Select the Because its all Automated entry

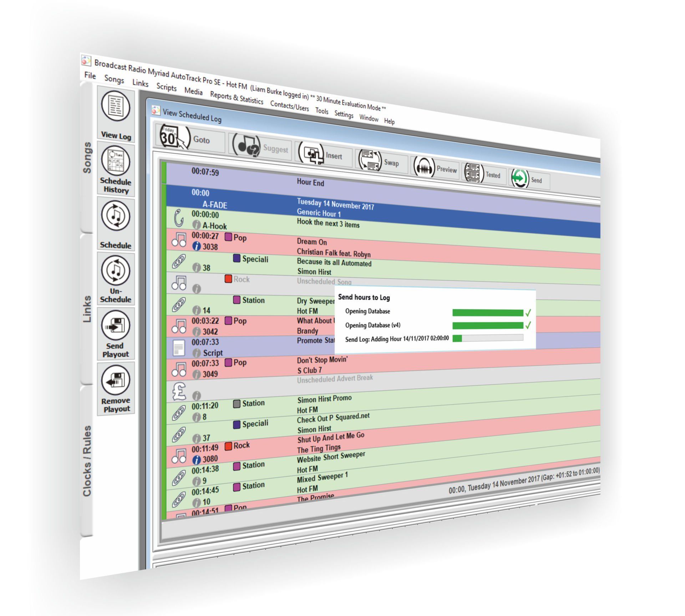point(334,263)
